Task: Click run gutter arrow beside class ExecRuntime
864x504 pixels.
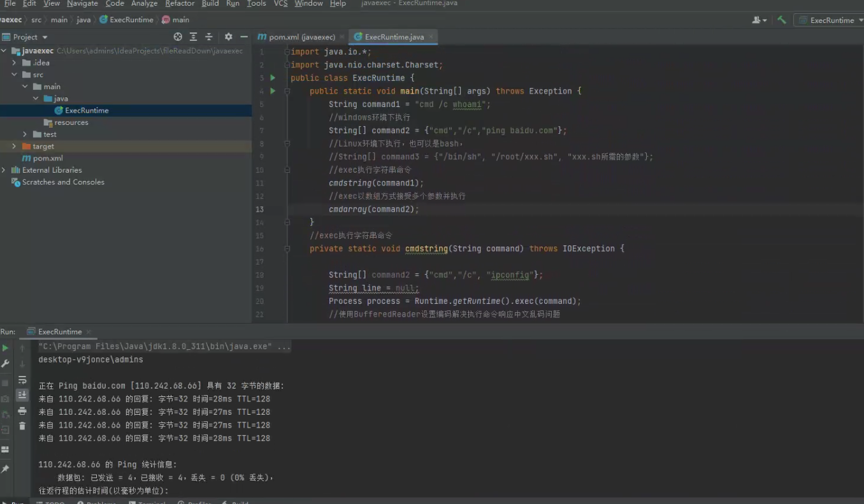Action: click(x=273, y=78)
